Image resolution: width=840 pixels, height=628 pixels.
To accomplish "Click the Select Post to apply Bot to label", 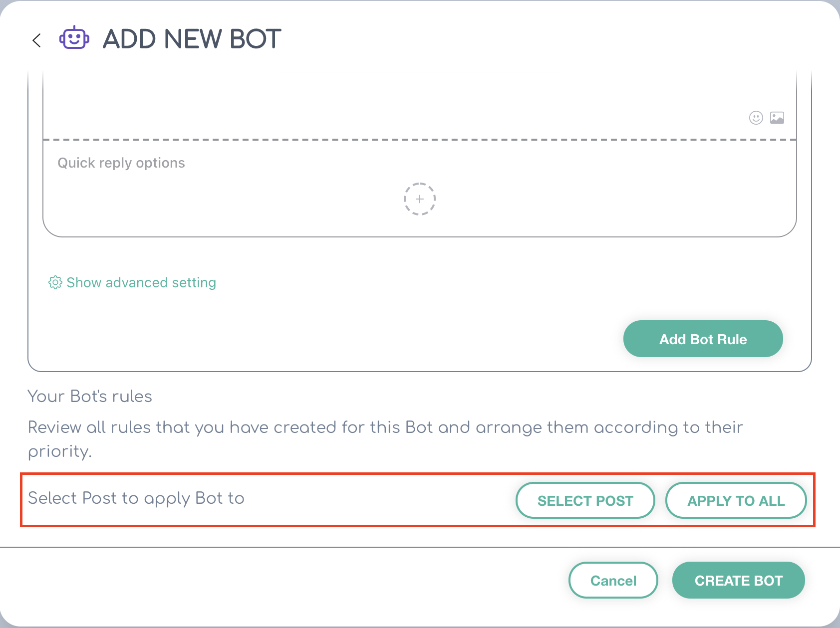I will point(136,498).
